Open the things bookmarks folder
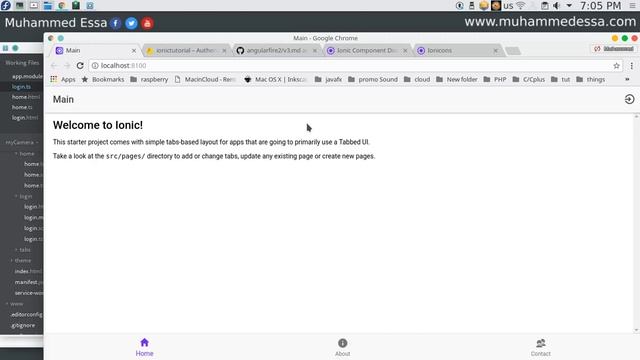The width and height of the screenshot is (640, 360). [591, 79]
